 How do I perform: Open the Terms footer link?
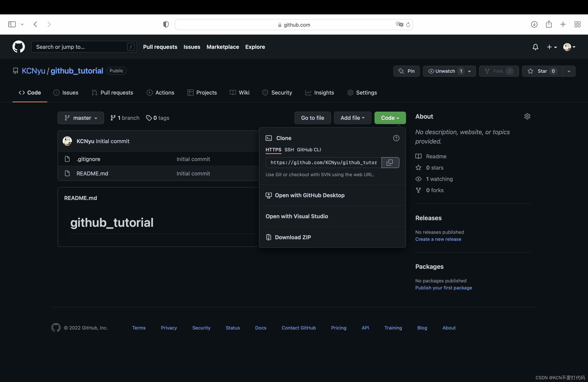coord(139,328)
